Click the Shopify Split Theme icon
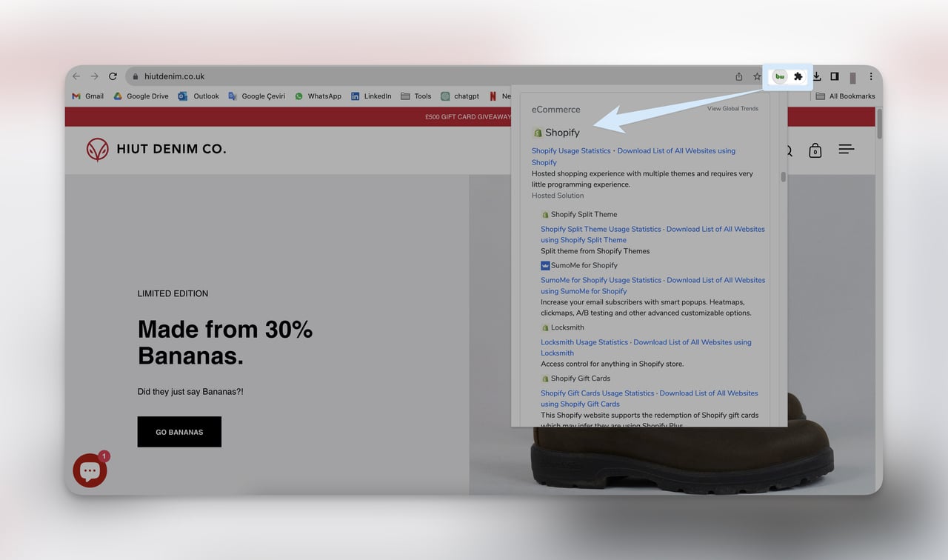948x560 pixels. pyautogui.click(x=545, y=215)
